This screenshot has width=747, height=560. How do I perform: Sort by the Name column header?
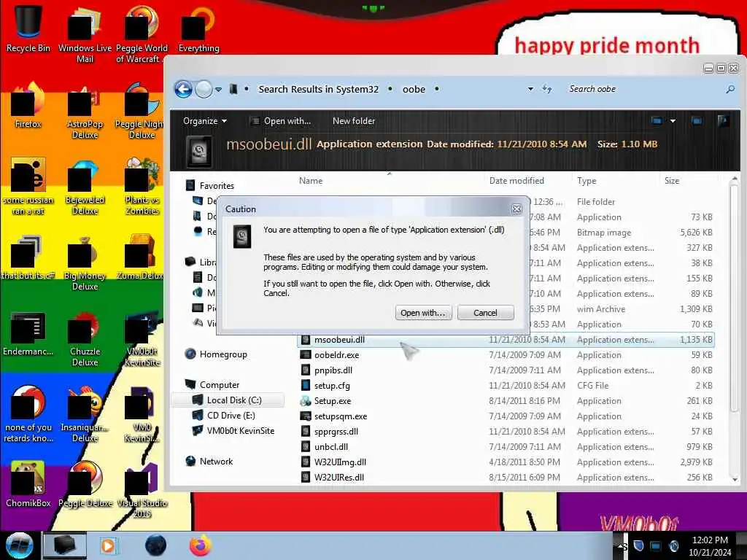(x=311, y=181)
